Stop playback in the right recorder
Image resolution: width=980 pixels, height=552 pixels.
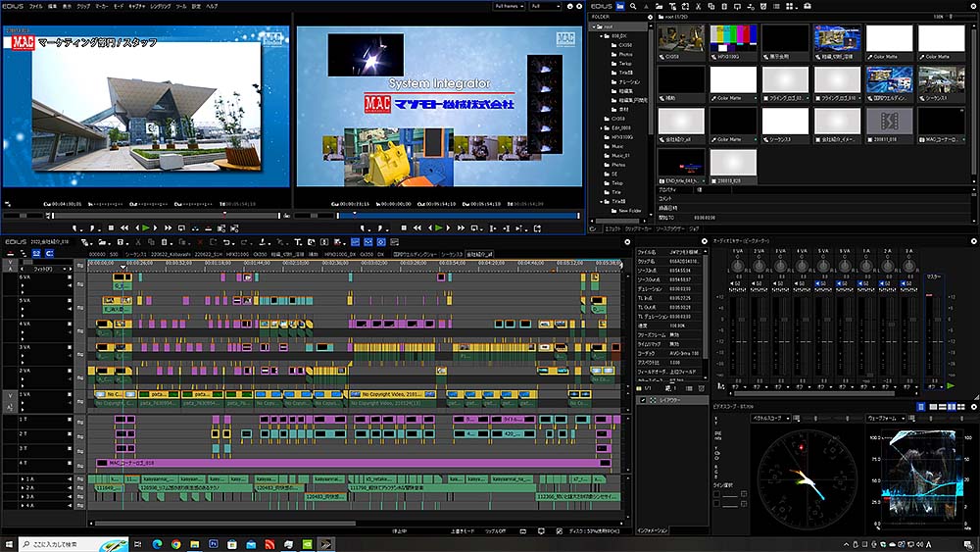404,228
